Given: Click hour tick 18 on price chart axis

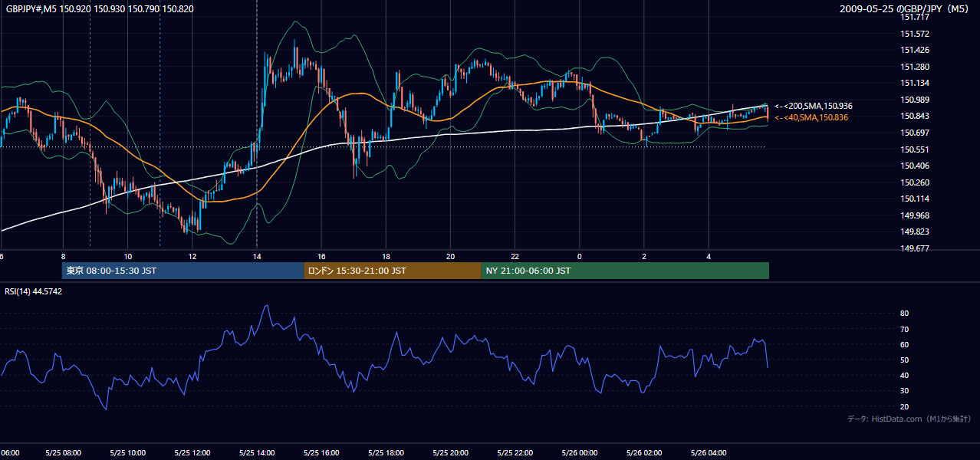Looking at the screenshot, I should coord(386,256).
